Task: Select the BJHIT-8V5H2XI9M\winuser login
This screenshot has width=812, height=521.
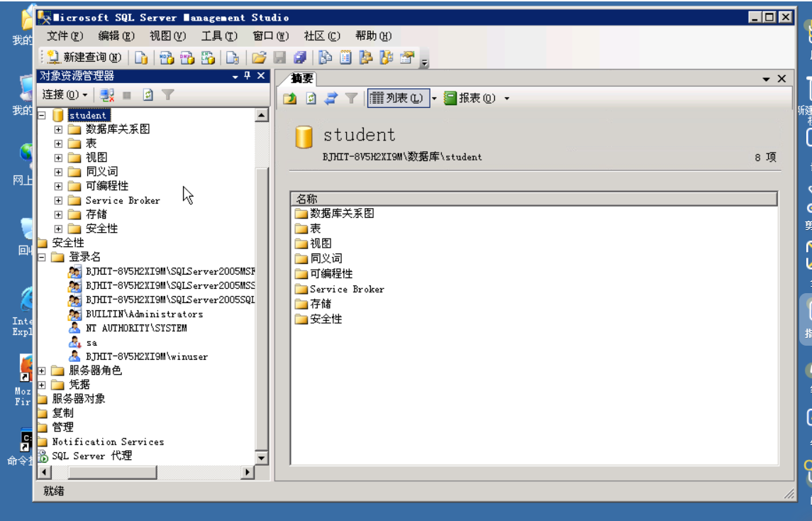Action: (147, 356)
